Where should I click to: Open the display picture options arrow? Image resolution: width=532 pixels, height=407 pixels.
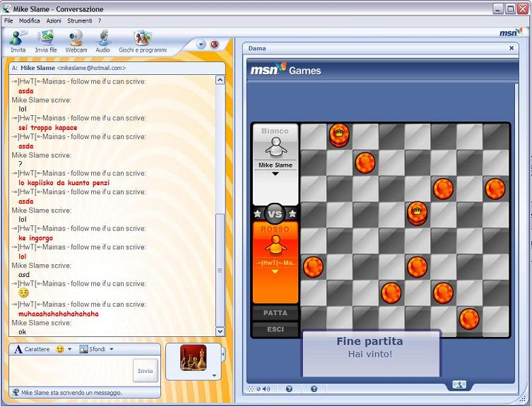(x=214, y=375)
